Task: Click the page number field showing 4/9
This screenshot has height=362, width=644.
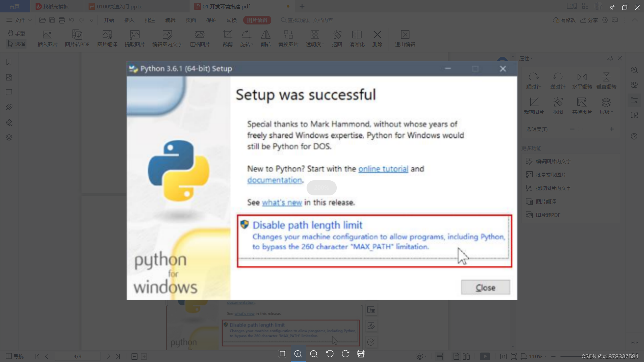Action: tap(77, 356)
